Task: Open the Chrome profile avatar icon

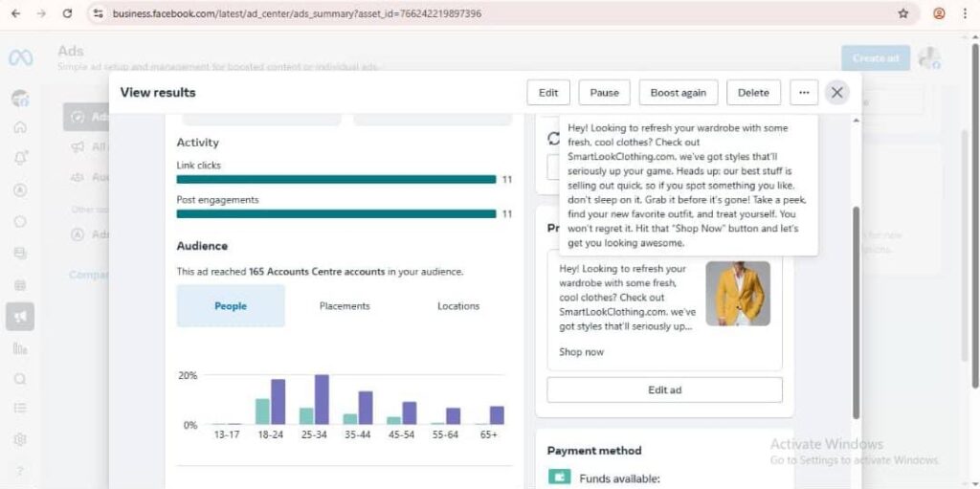Action: click(939, 13)
